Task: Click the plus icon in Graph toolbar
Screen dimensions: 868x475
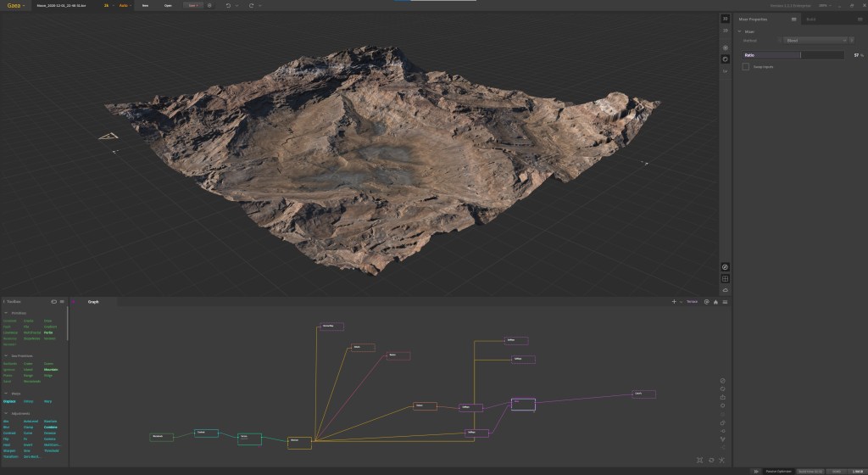Action: click(674, 301)
